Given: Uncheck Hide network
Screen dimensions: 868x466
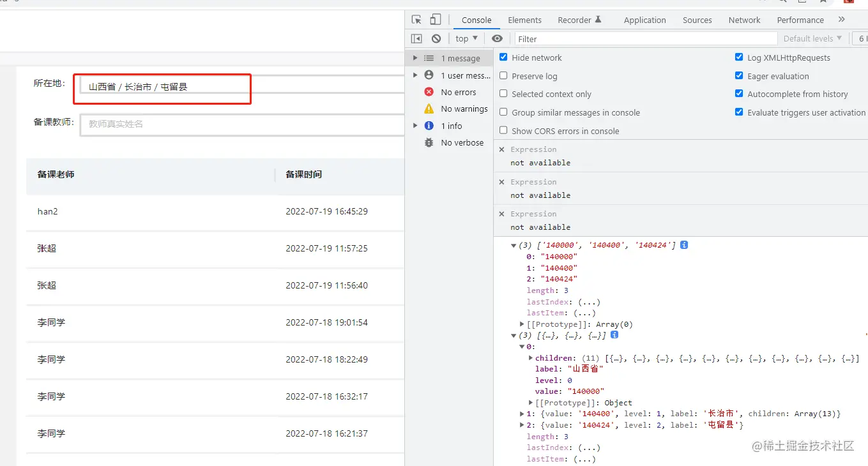Looking at the screenshot, I should coord(503,57).
